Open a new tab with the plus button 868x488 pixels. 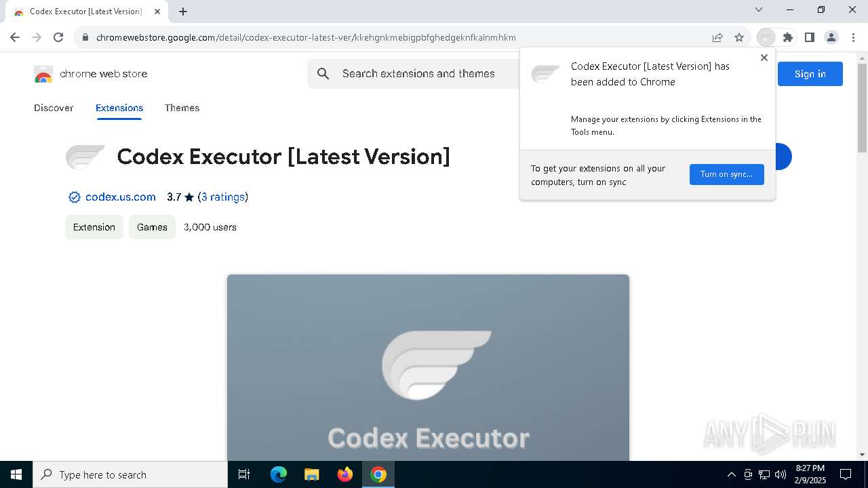tap(183, 12)
